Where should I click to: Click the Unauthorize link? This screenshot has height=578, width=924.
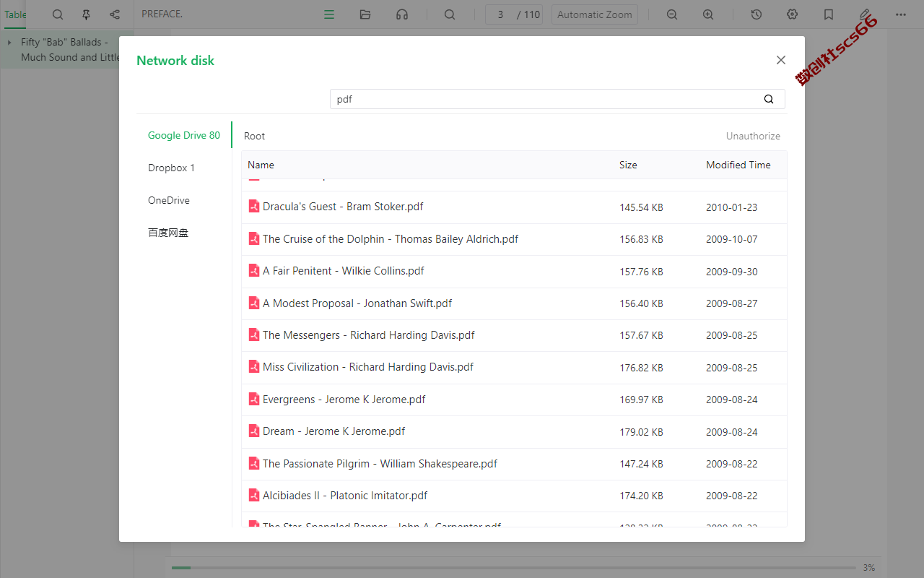tap(753, 136)
